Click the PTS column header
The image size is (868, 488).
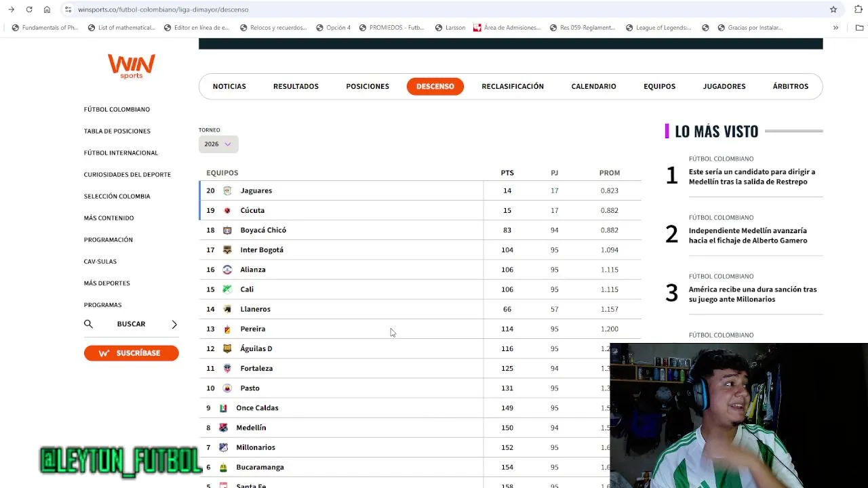[x=507, y=173]
